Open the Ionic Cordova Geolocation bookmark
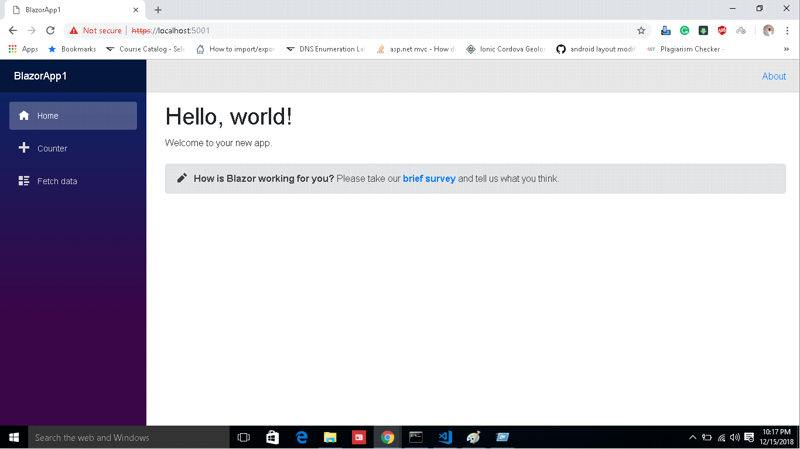 (x=506, y=49)
